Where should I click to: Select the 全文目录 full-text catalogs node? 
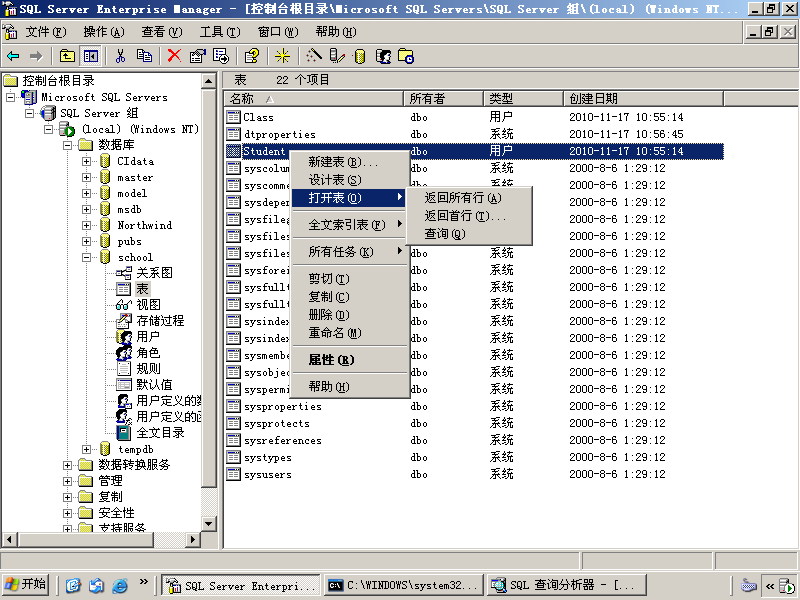pyautogui.click(x=160, y=433)
